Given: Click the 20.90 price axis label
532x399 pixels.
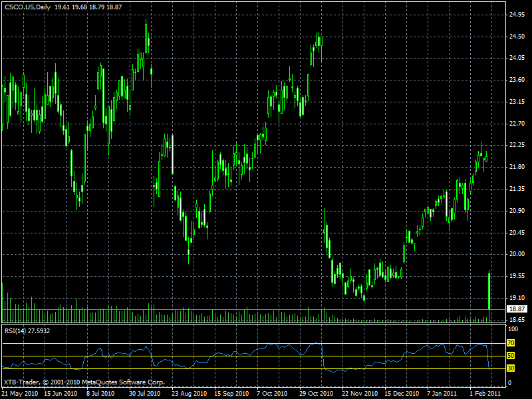Looking at the screenshot, I should [x=517, y=211].
